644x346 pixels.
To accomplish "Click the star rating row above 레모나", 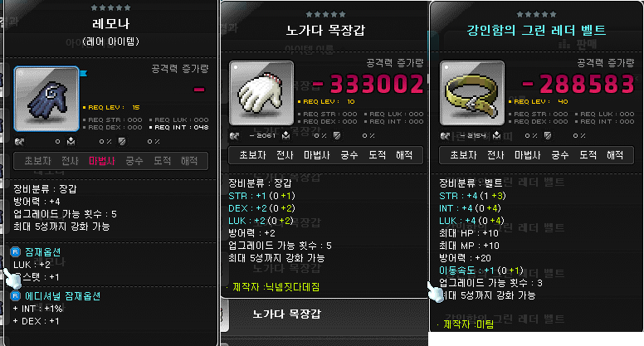I will click(111, 7).
